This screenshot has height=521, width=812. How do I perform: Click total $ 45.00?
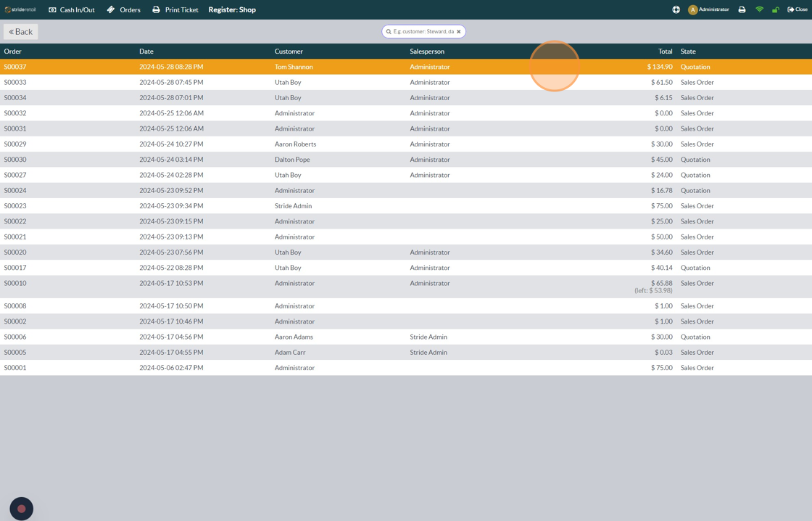pyautogui.click(x=662, y=160)
